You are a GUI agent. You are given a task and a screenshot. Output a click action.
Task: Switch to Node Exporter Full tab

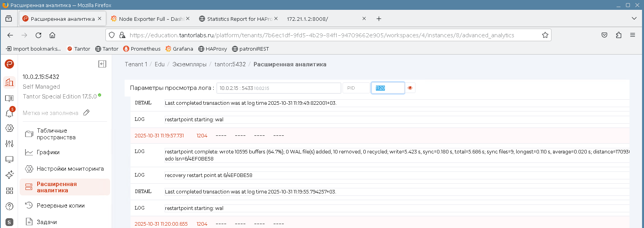[x=147, y=19]
